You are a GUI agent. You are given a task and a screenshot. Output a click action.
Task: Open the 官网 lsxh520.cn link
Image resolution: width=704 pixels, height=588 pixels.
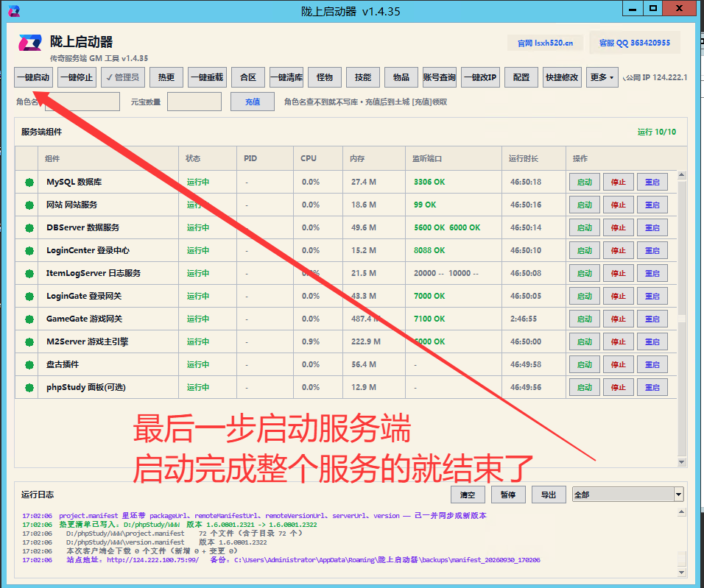(545, 43)
